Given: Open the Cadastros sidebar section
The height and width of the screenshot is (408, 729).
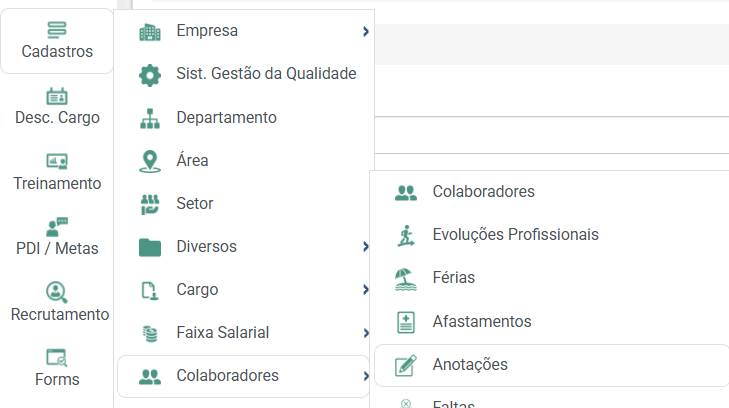Looking at the screenshot, I should (x=57, y=41).
